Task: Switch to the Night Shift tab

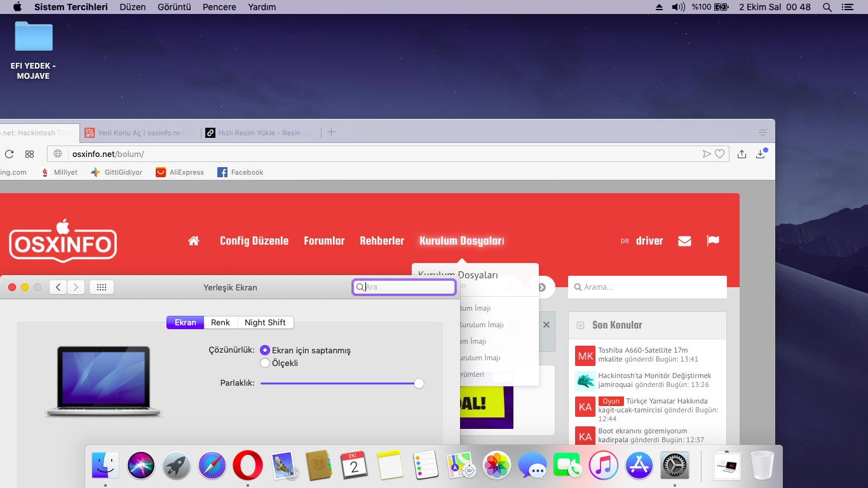Action: coord(265,322)
